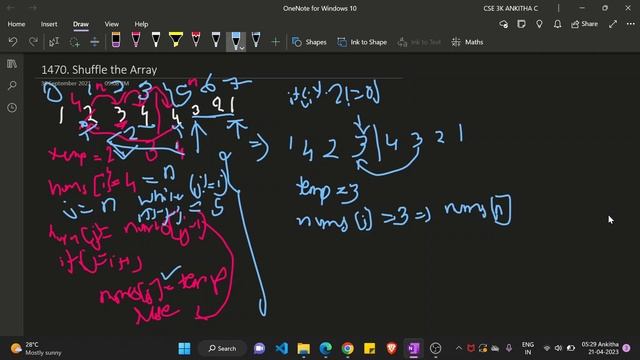
Task: Click the OneNote taskbar icon
Action: tap(413, 348)
